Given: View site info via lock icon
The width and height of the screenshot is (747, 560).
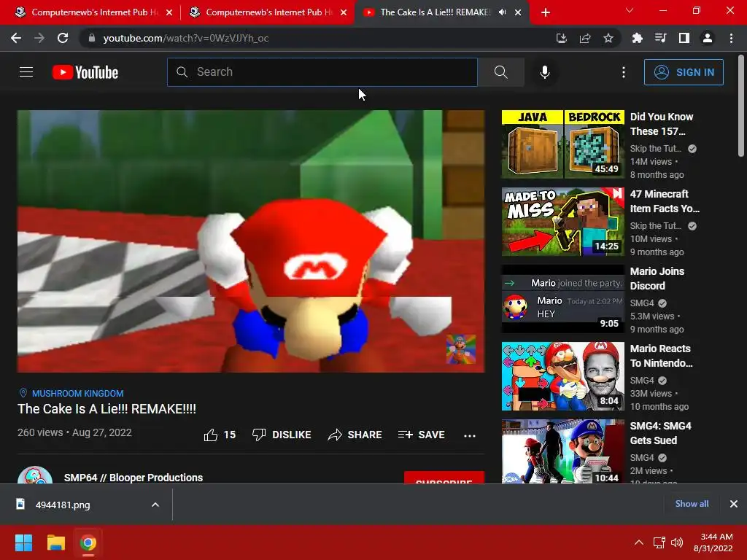Looking at the screenshot, I should 92,38.
